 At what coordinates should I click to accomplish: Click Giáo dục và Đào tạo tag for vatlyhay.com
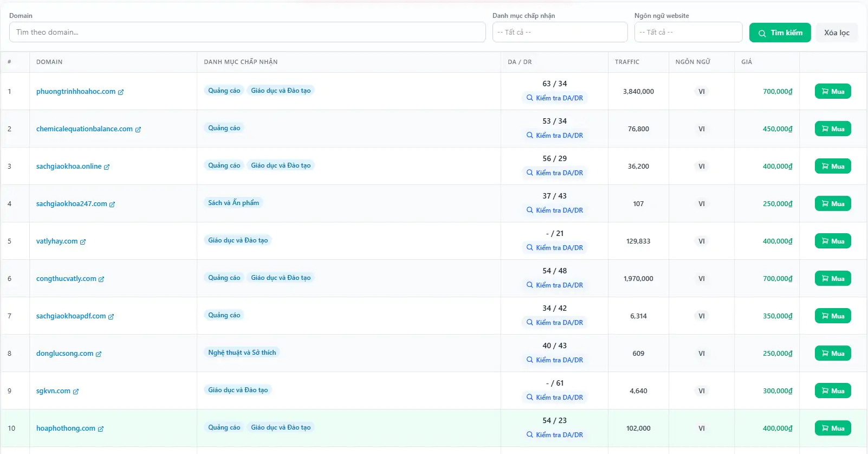coord(238,240)
